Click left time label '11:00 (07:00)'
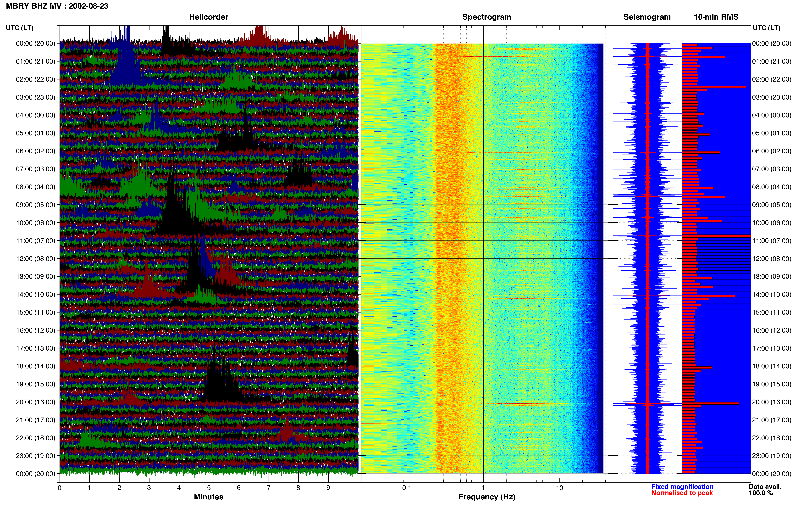The height and width of the screenshot is (508, 812). pos(36,240)
